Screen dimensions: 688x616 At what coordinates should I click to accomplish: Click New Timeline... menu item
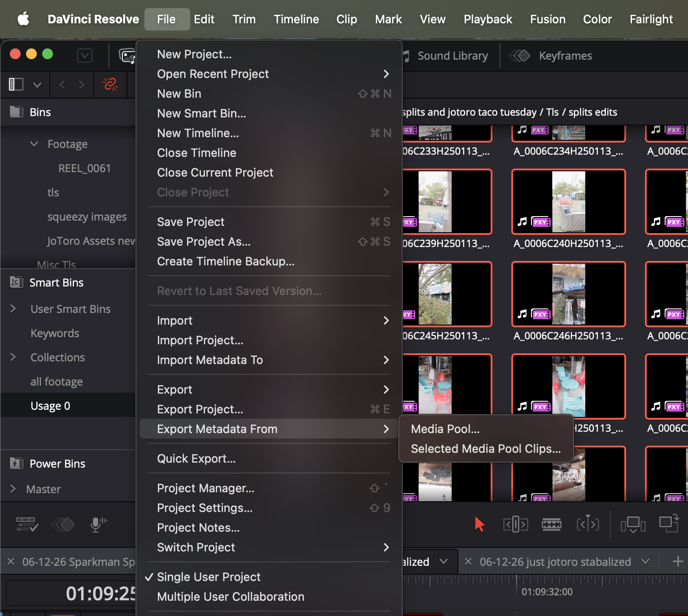click(269, 133)
